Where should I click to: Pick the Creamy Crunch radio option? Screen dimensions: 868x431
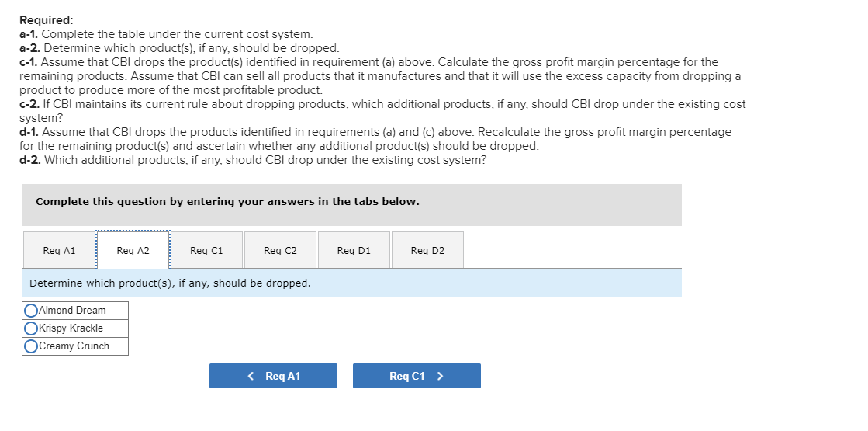pyautogui.click(x=31, y=346)
